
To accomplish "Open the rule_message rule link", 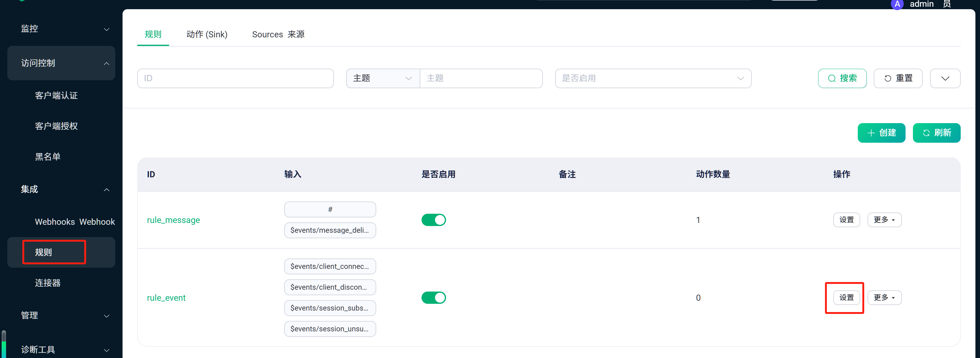I will [173, 220].
